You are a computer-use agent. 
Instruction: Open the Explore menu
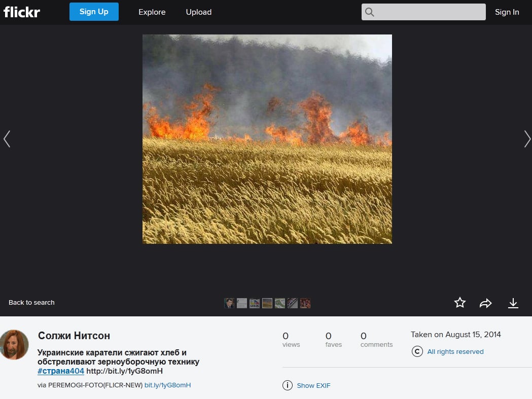click(x=152, y=12)
